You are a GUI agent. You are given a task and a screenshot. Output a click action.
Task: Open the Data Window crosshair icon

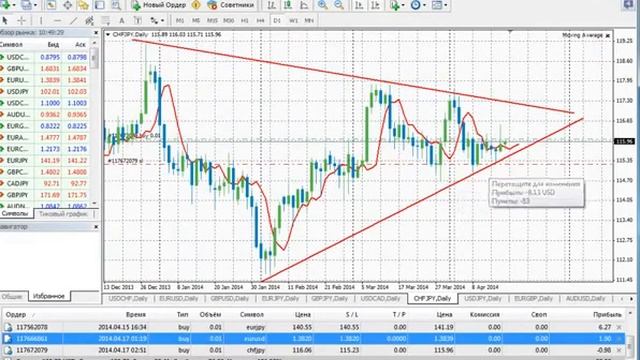pos(67,5)
